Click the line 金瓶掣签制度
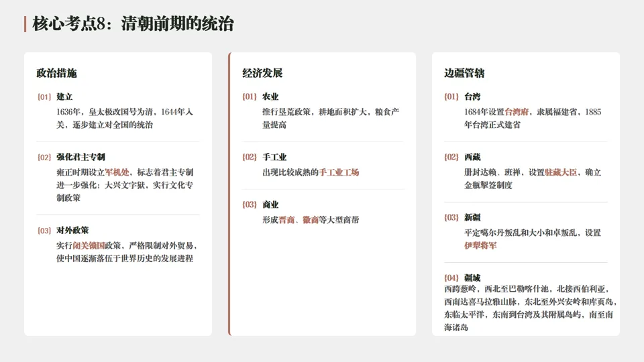Screen dimensions: 644x362 [488, 185]
